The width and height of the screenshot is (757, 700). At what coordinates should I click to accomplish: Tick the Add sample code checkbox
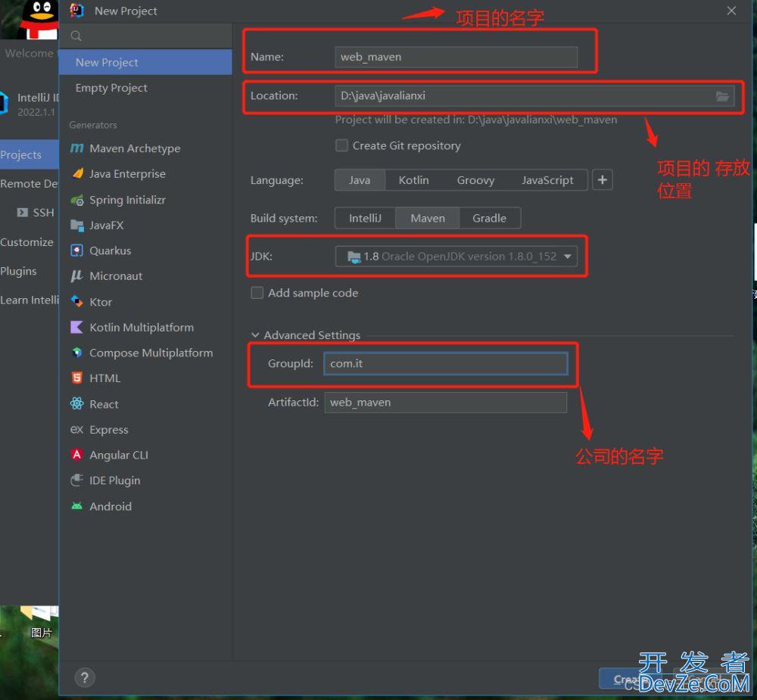(257, 293)
